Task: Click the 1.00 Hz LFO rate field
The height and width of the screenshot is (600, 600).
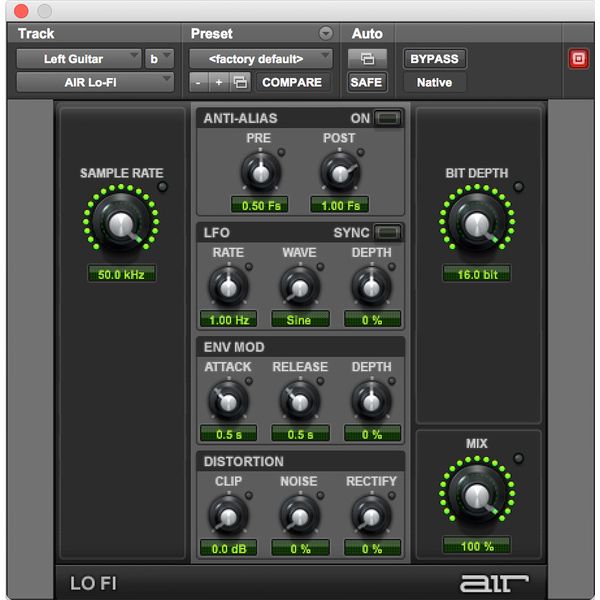Action: 228,319
